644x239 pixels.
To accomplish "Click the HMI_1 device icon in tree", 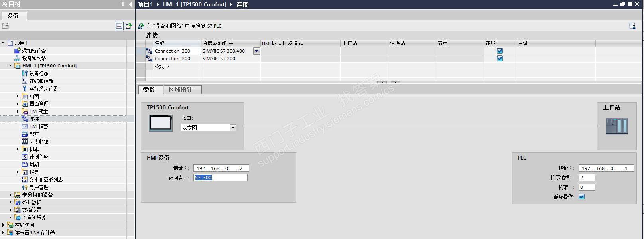I will 17,66.
